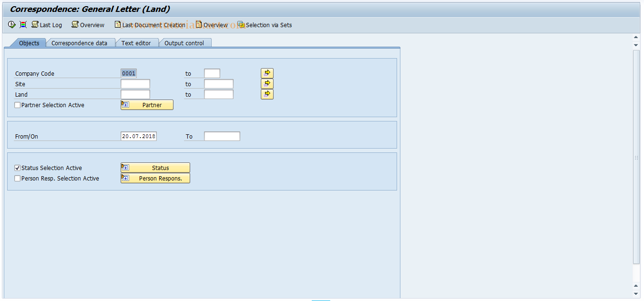Viewport: 644px width, 301px height.
Task: Select the 'Company Code' field label
Action: pyautogui.click(x=35, y=74)
